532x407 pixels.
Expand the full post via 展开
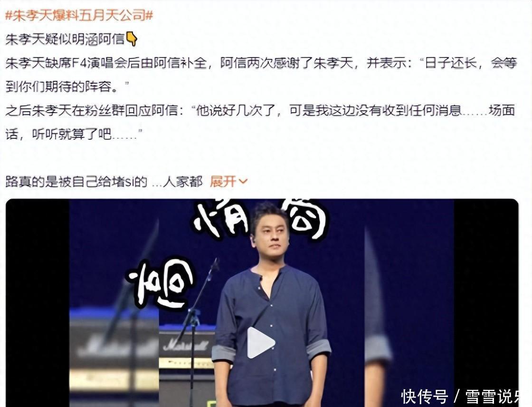coord(223,182)
